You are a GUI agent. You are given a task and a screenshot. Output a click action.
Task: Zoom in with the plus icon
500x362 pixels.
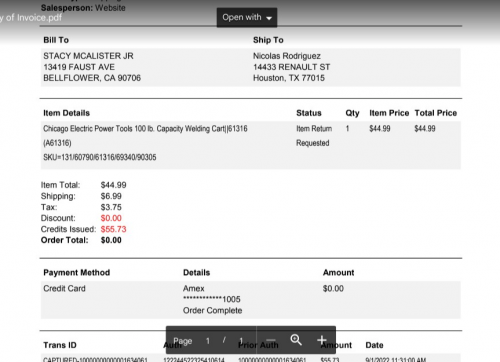pos(322,340)
